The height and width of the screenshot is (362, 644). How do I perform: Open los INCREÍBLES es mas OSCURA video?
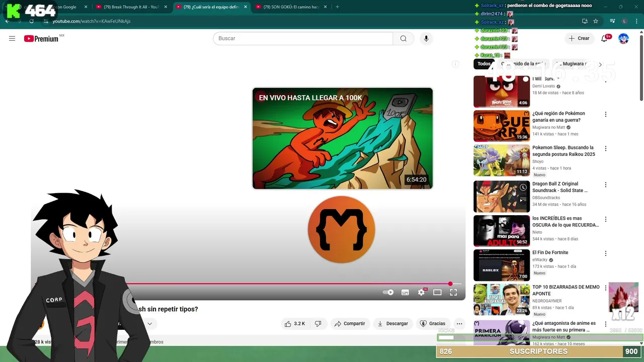(566, 222)
